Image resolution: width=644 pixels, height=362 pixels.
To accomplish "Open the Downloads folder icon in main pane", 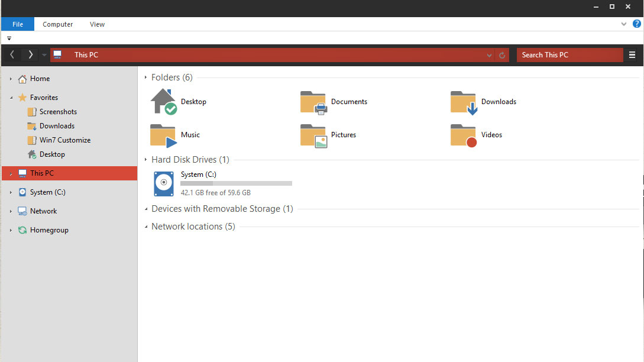I will pos(464,102).
